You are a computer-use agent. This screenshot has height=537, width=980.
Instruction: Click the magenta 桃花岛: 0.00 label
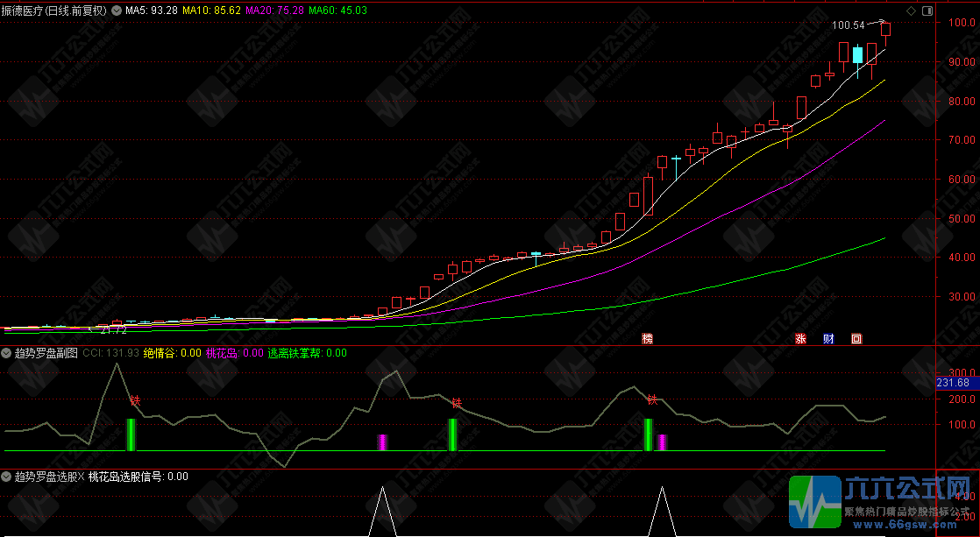[x=235, y=353]
